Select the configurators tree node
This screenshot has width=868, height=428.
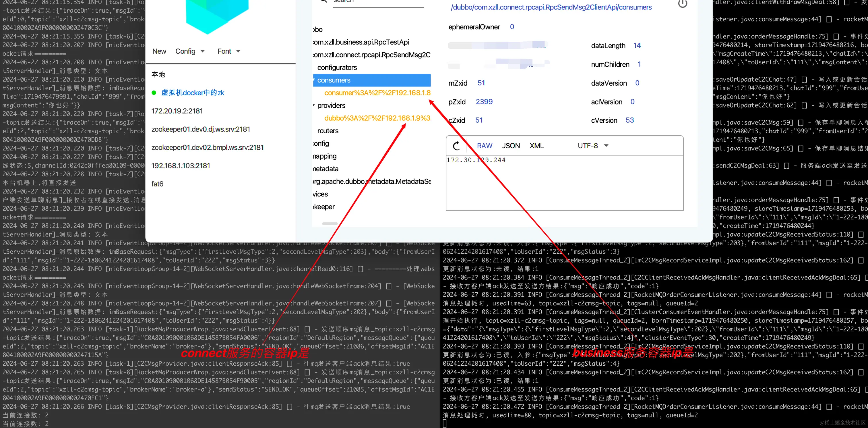click(x=337, y=68)
